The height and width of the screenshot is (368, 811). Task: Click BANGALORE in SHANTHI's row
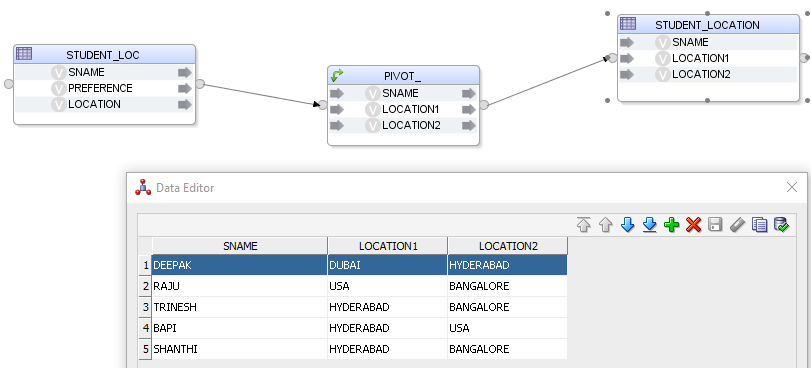click(507, 349)
